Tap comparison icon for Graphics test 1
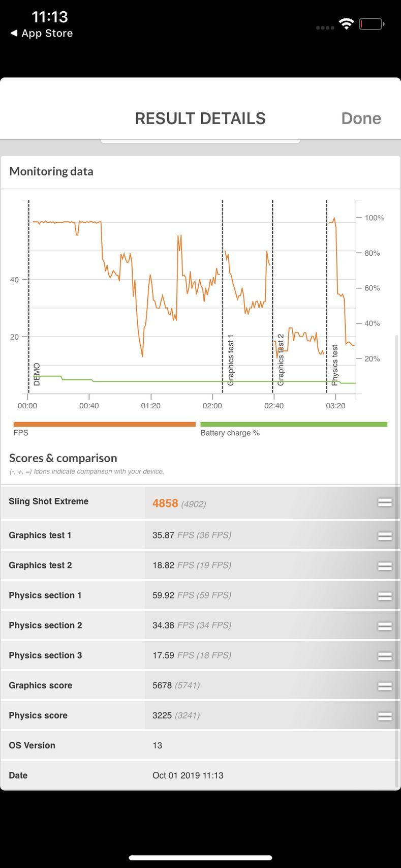Image resolution: width=401 pixels, height=868 pixels. (385, 536)
